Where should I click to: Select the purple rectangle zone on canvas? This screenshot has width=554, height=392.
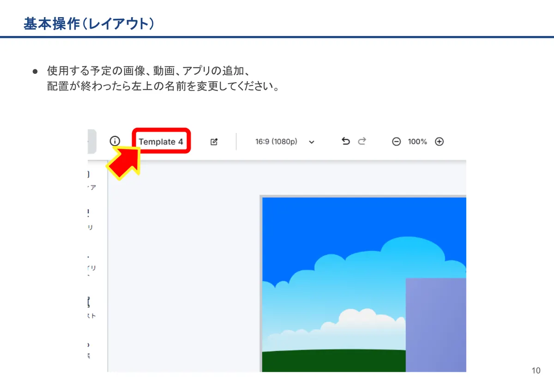(436, 325)
